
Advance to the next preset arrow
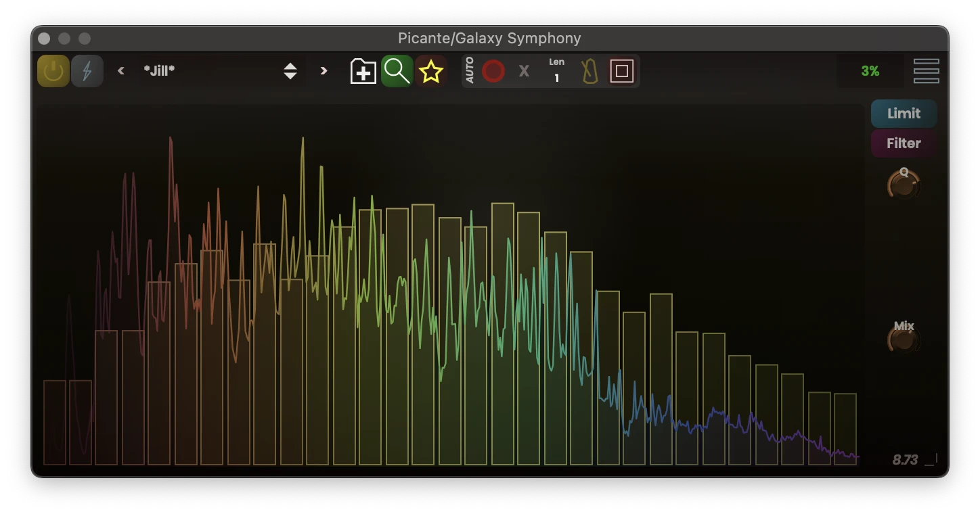point(324,71)
